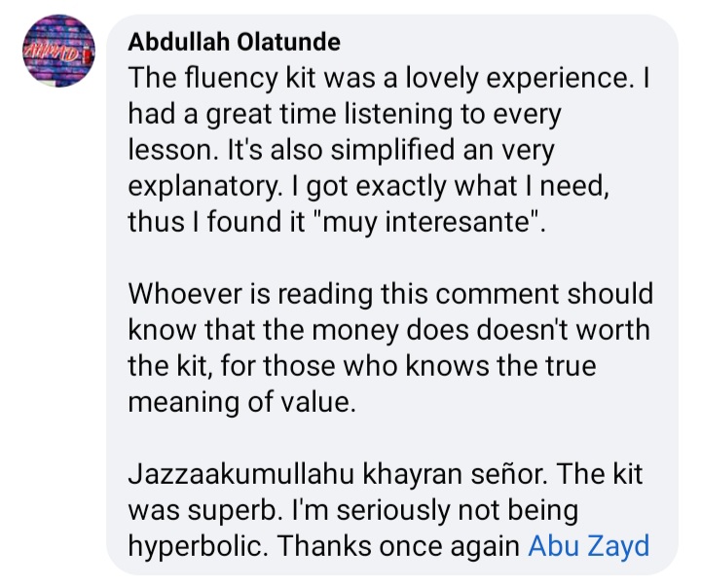The height and width of the screenshot is (588, 701).
Task: Open the tagged Abu Zayd profile link
Action: (588, 545)
